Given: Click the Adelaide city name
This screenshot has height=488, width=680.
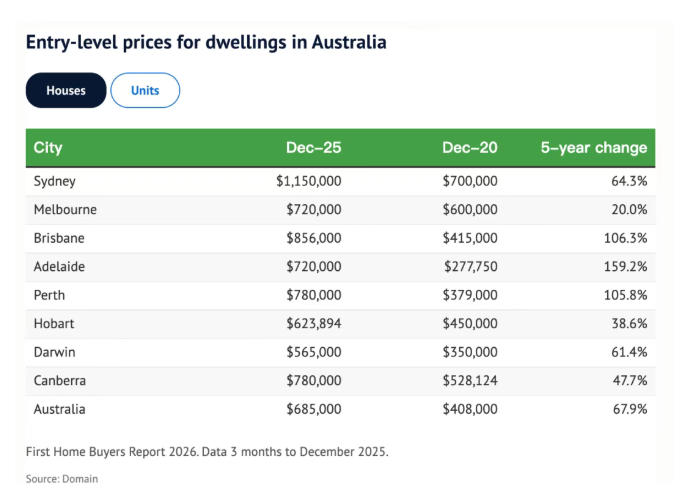Looking at the screenshot, I should point(60,267).
